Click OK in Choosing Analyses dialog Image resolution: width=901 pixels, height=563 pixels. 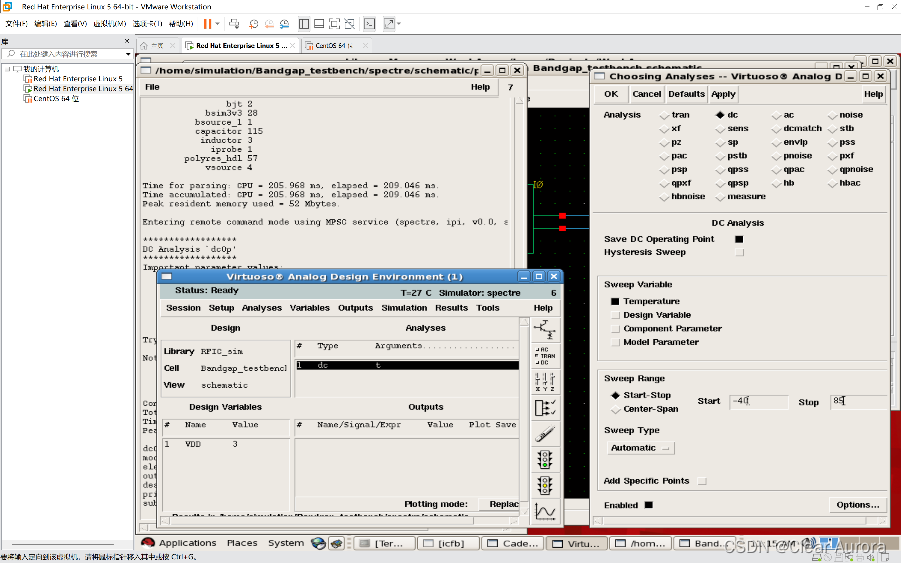611,94
